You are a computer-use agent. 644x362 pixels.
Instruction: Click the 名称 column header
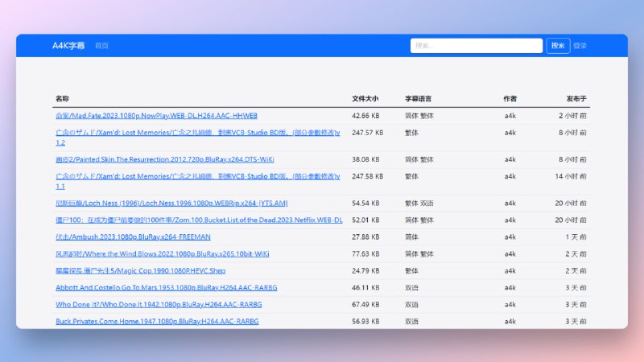coord(62,99)
